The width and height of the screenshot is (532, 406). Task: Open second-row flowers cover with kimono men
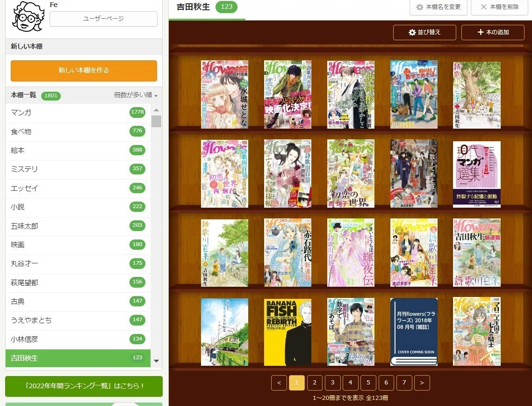coord(414,174)
